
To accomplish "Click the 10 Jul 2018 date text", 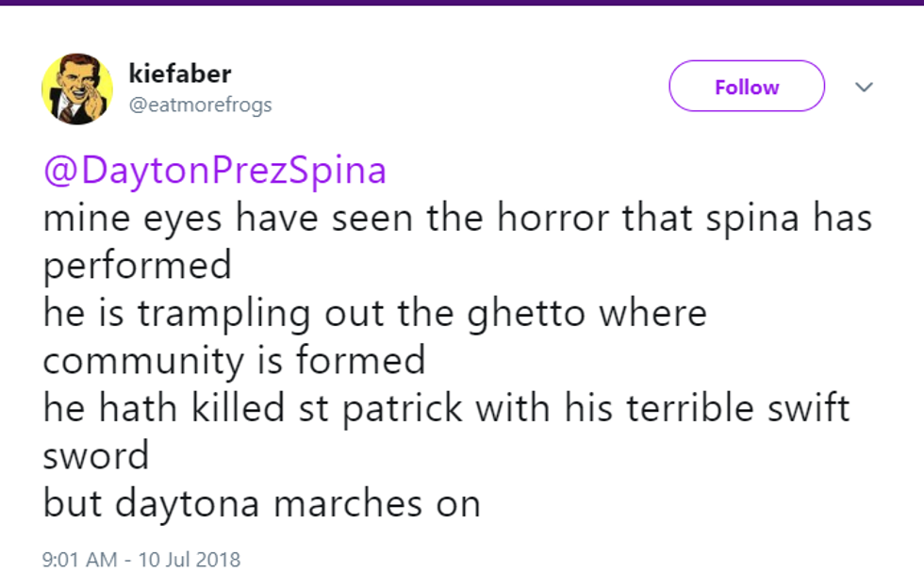I will (189, 559).
